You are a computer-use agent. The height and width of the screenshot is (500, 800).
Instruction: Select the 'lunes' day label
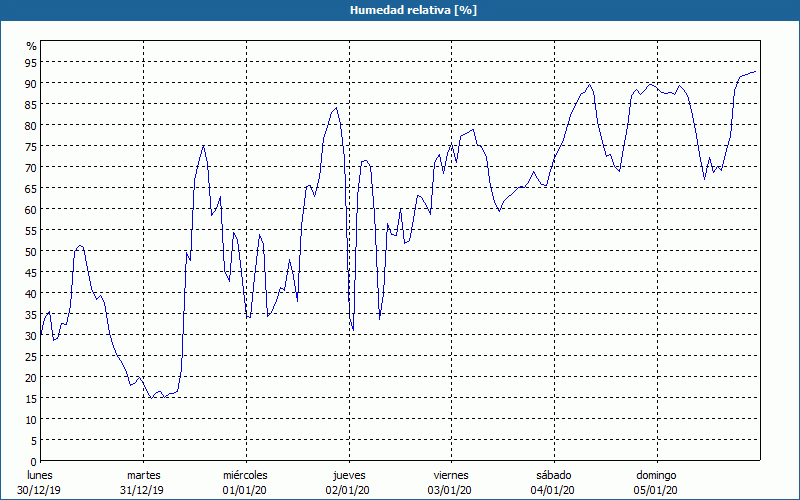[40, 475]
